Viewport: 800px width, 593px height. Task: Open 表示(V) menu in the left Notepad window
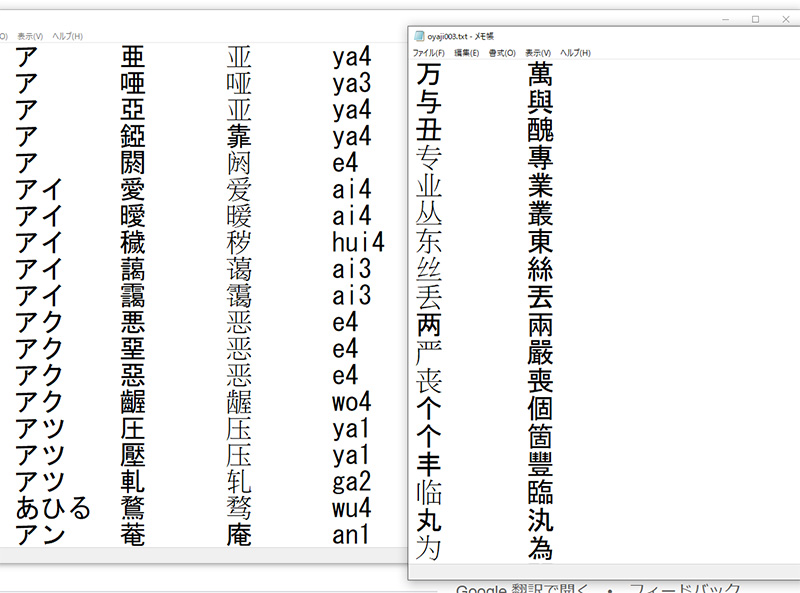(x=29, y=37)
